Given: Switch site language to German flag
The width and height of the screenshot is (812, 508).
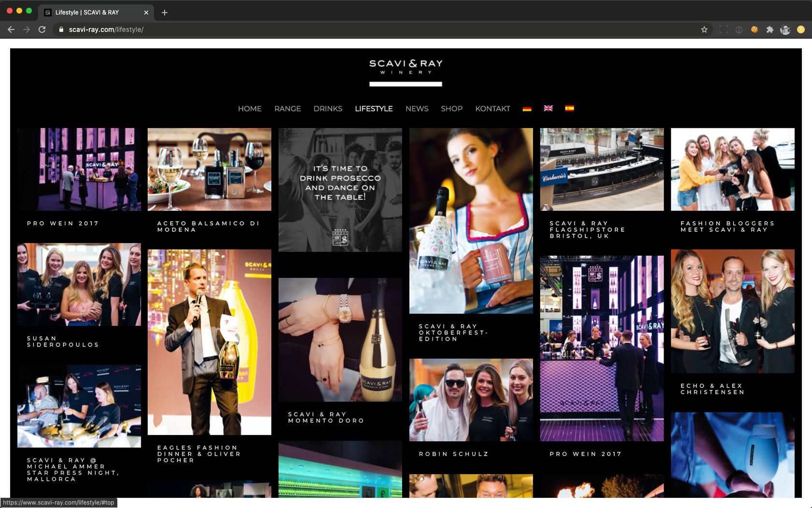Looking at the screenshot, I should (x=527, y=109).
